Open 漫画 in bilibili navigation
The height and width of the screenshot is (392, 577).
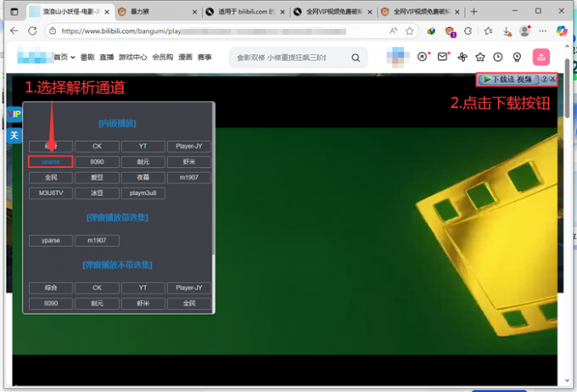tap(186, 57)
